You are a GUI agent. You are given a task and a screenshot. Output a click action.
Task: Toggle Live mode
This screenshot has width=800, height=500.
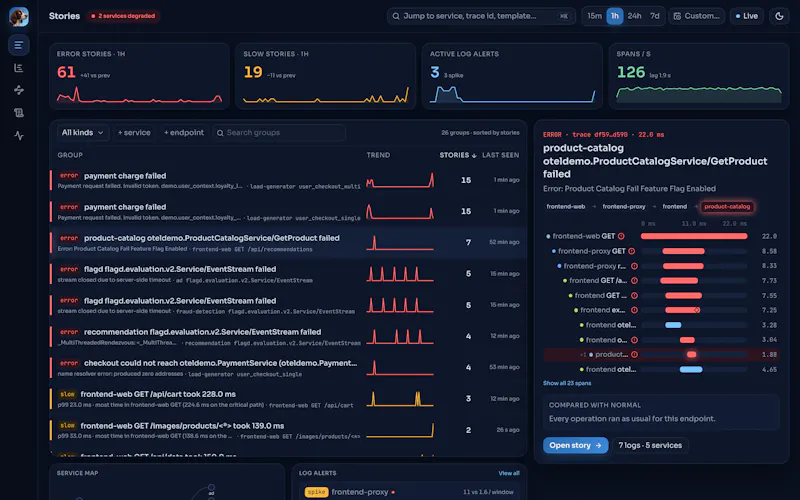[746, 16]
